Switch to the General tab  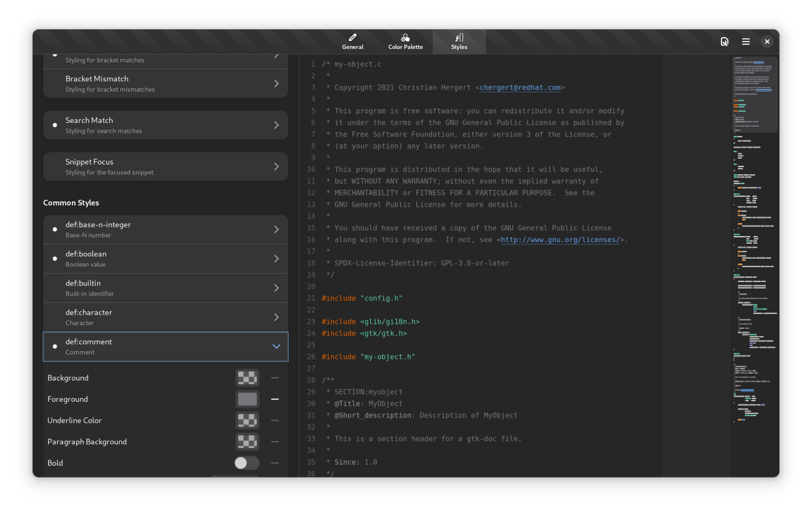353,42
